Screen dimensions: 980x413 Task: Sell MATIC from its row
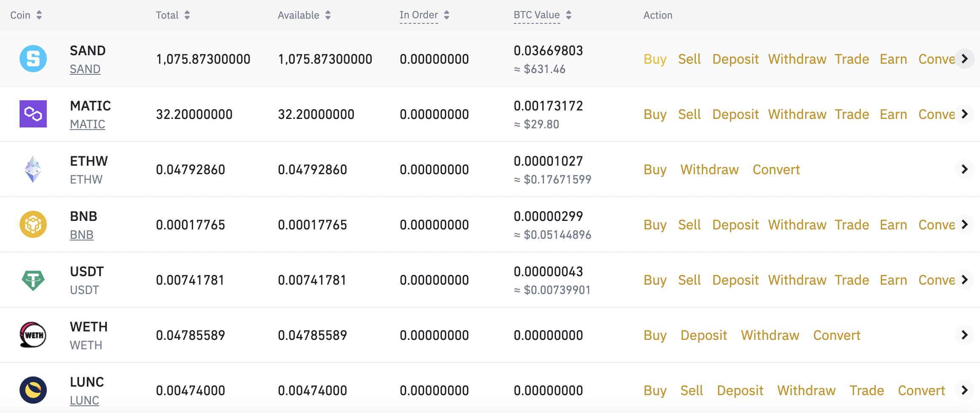pos(689,114)
